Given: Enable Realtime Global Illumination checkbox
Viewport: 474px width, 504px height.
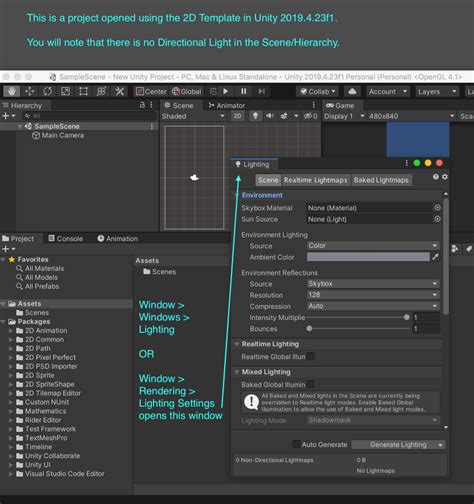Looking at the screenshot, I should (x=310, y=356).
